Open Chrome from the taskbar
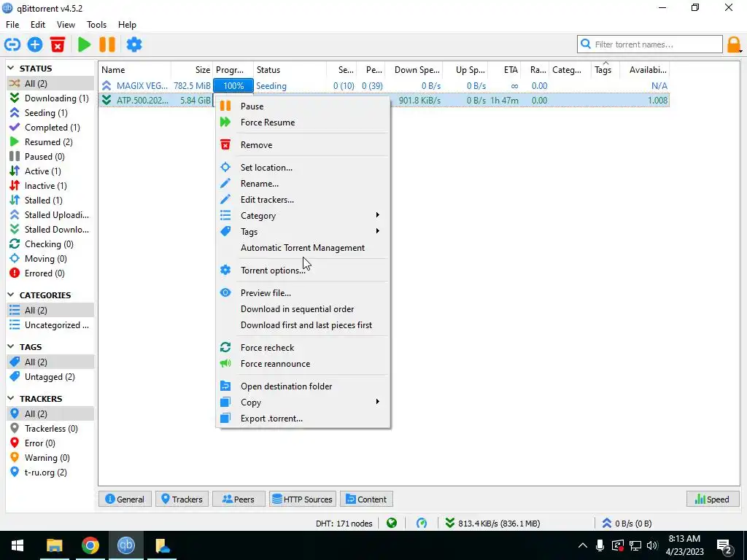The width and height of the screenshot is (747, 560). tap(90, 545)
